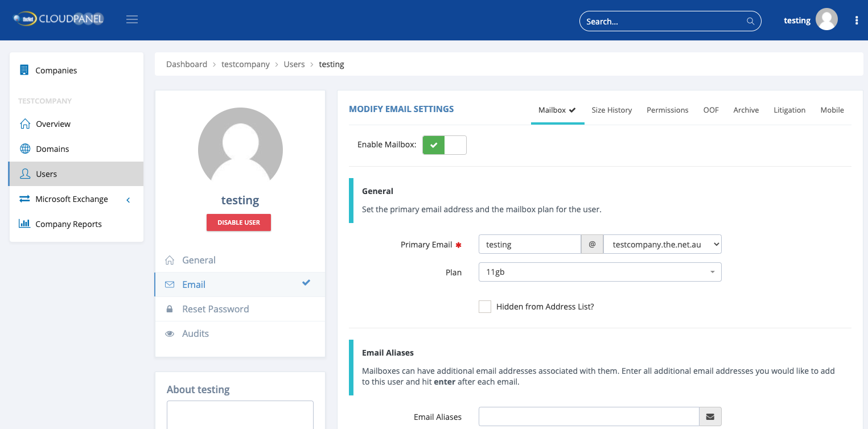Click the Microsoft Exchange arrows icon
This screenshot has height=429, width=868.
point(25,199)
